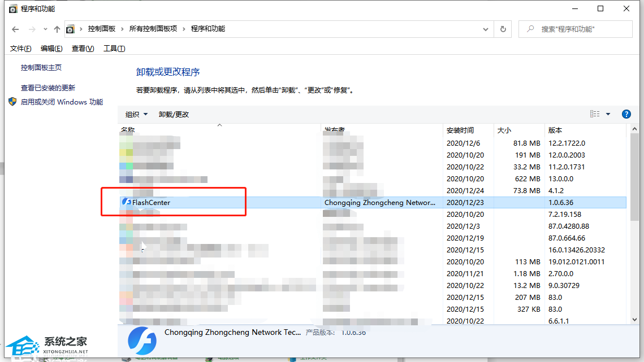Open recent locations dropdown arrow

[45, 29]
